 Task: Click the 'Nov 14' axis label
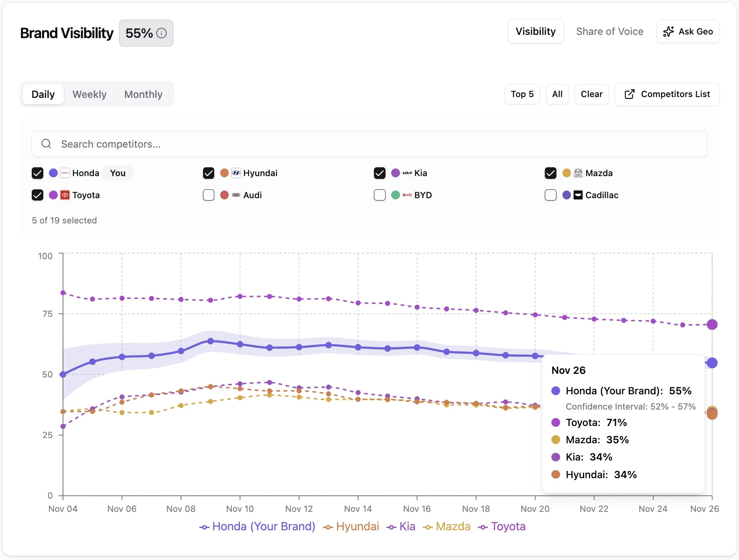(358, 509)
